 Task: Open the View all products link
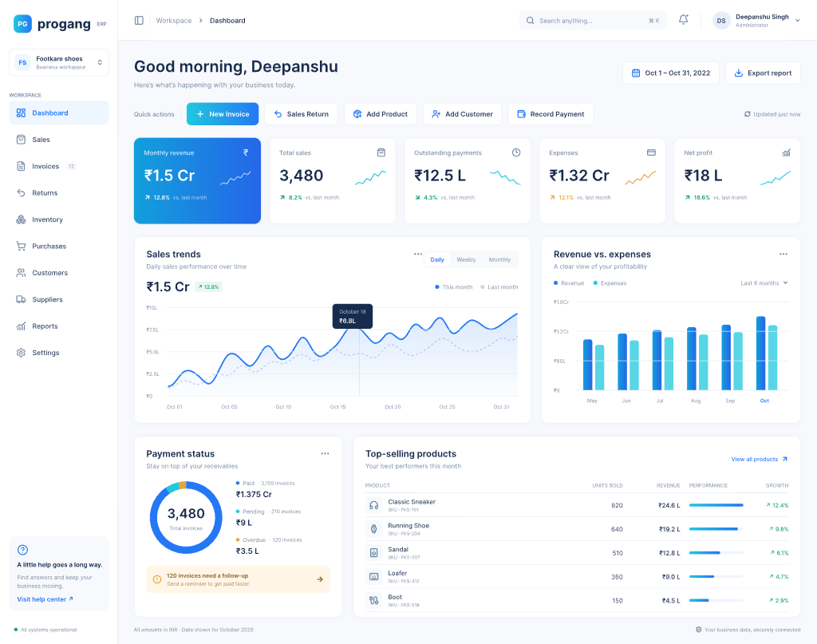[760, 459]
